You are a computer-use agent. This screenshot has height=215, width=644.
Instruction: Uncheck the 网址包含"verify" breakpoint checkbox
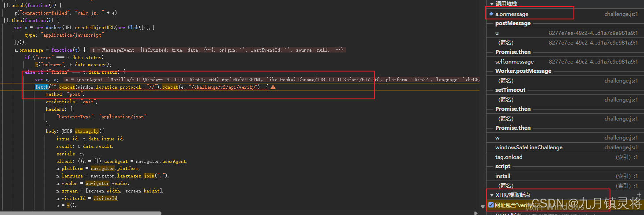tap(491, 205)
